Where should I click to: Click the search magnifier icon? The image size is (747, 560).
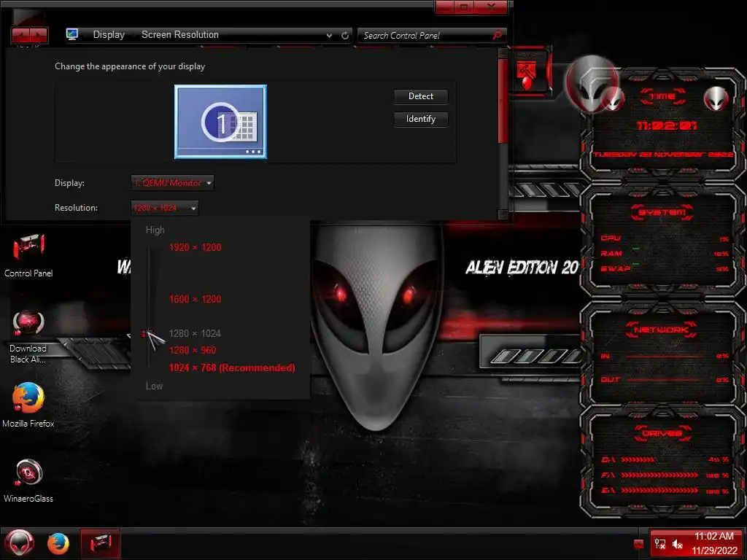click(x=497, y=35)
